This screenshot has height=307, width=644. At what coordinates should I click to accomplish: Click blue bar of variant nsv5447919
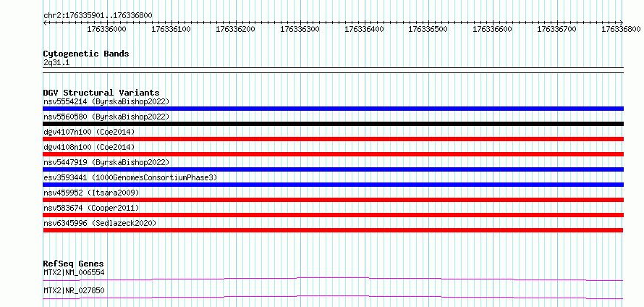tap(333, 169)
